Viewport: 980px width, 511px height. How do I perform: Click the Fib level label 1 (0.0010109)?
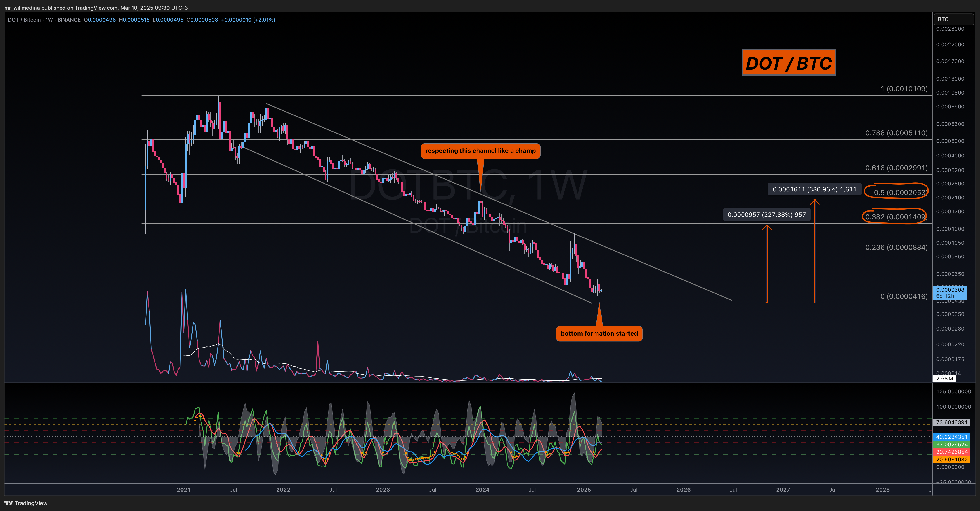pos(904,89)
